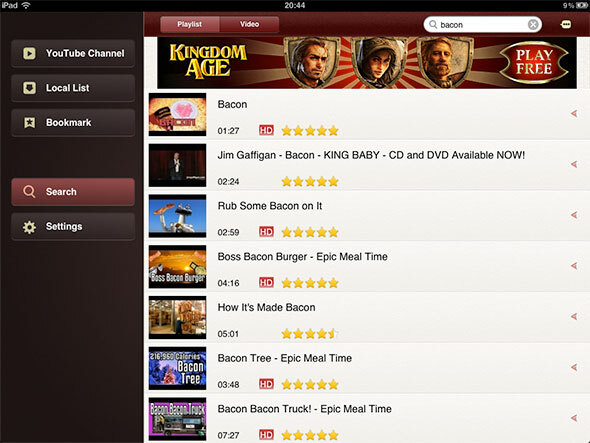Image resolution: width=590 pixels, height=443 pixels.
Task: Select the title 'Bacon'
Action: (x=232, y=104)
